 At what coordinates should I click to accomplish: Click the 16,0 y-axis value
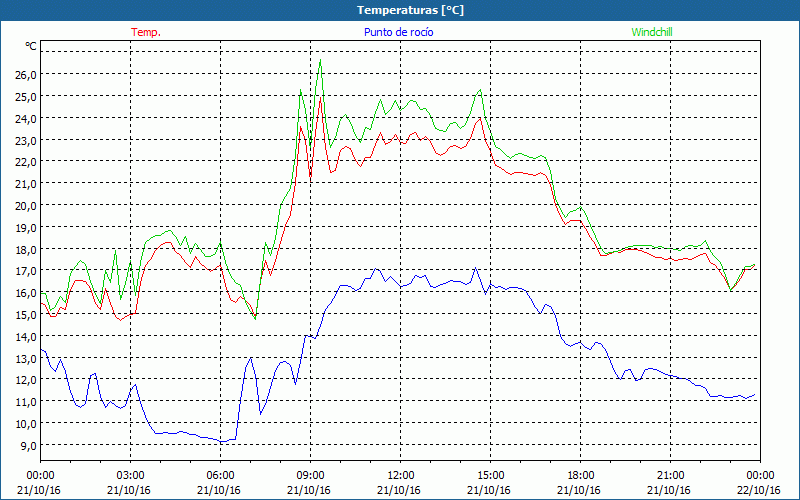(x=26, y=293)
